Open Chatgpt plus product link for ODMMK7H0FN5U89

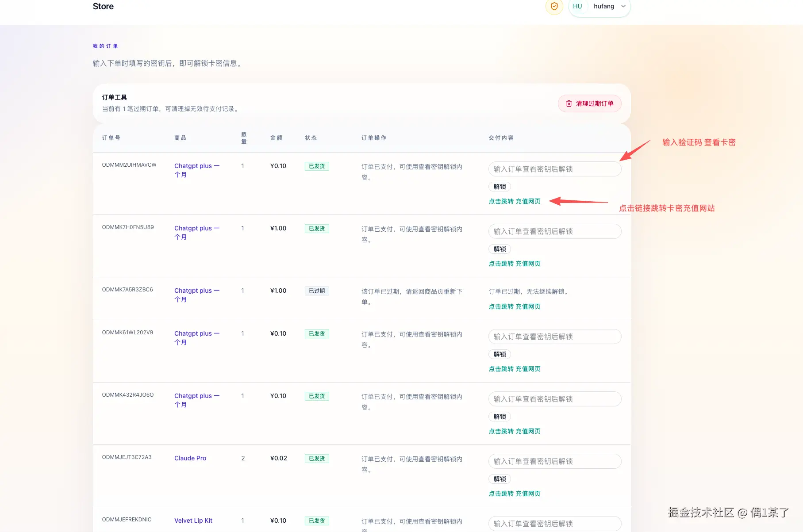(x=197, y=233)
